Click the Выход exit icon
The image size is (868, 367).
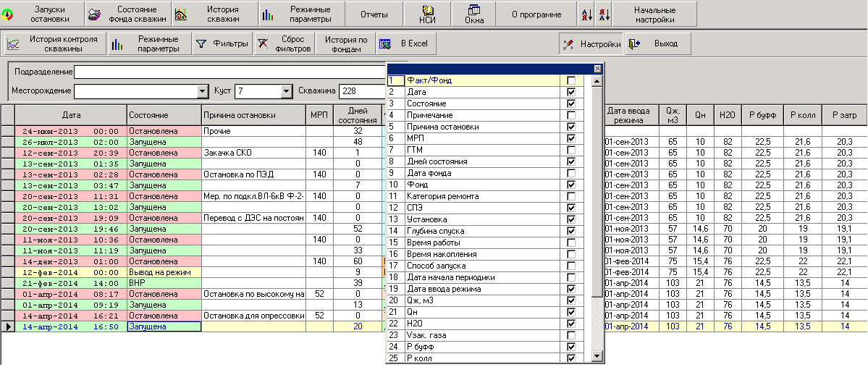(x=636, y=43)
